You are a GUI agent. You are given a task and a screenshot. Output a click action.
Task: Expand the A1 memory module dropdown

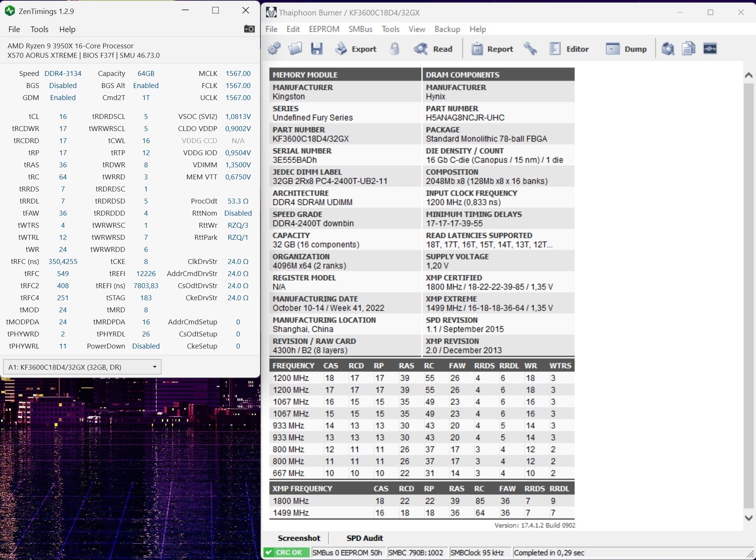(x=154, y=367)
